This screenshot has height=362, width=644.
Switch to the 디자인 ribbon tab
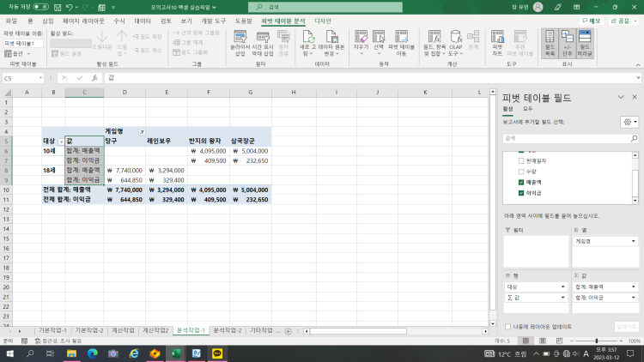[323, 19]
